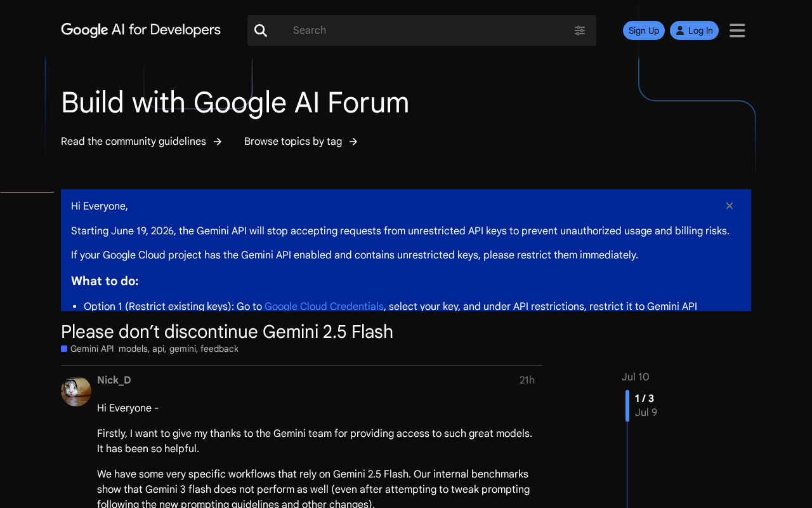Click the Jul 9 timeline date

pos(646,412)
